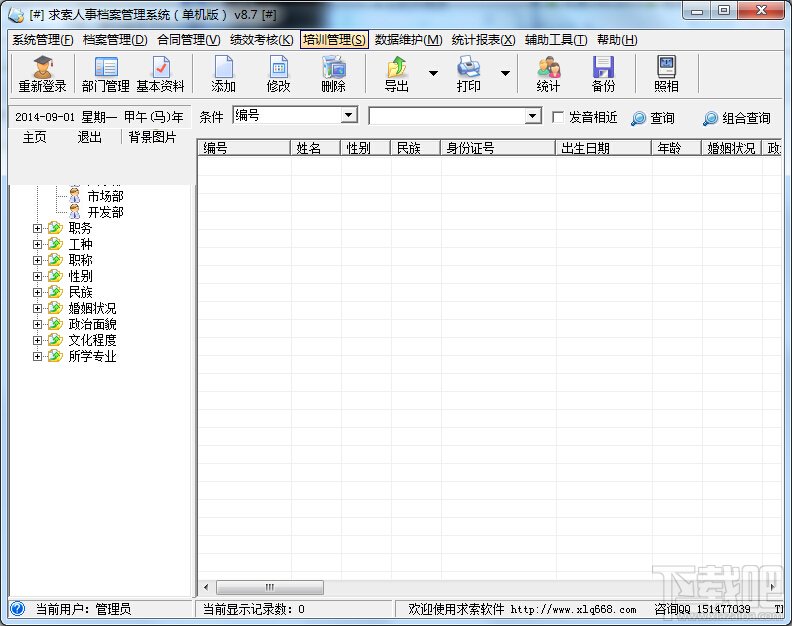Click the 重新登录 (re-login) toolbar icon

coord(42,67)
